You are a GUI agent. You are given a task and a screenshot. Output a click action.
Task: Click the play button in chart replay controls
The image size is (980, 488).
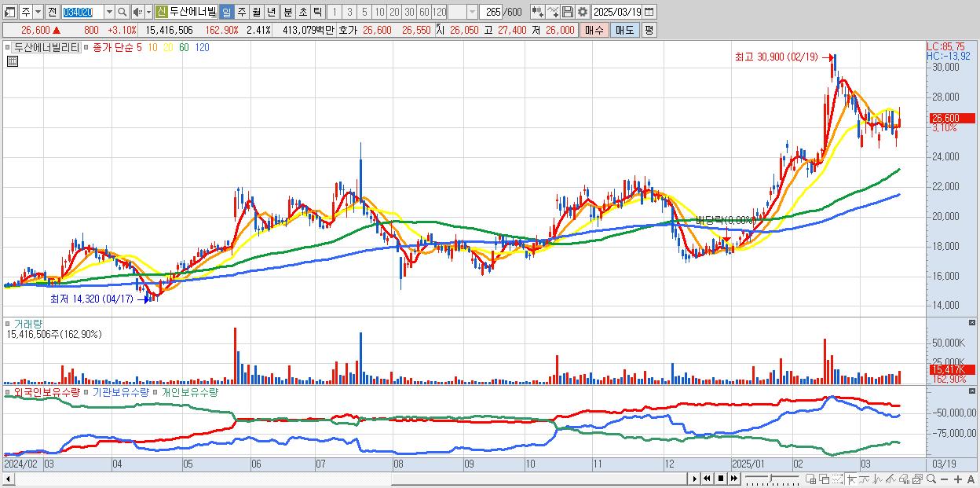[x=694, y=479]
